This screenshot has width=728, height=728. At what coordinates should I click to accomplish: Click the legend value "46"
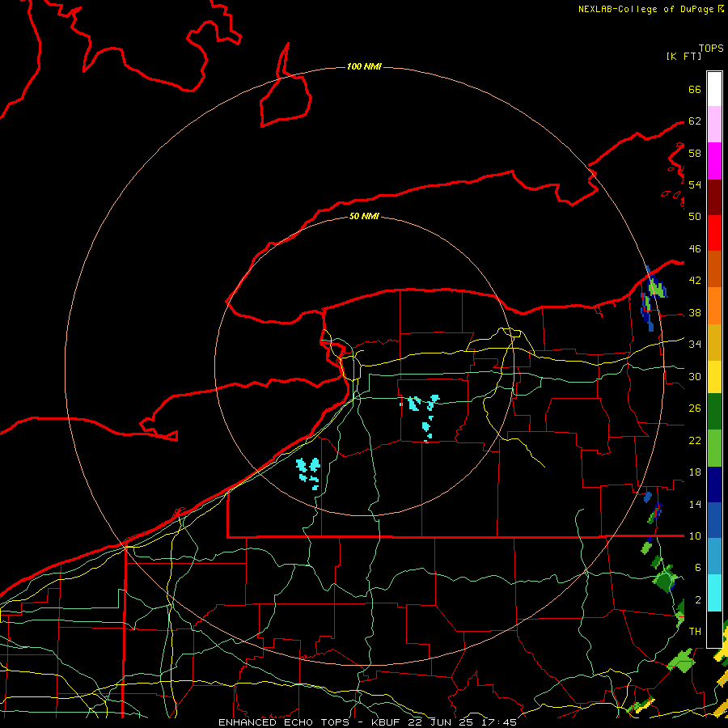point(695,249)
